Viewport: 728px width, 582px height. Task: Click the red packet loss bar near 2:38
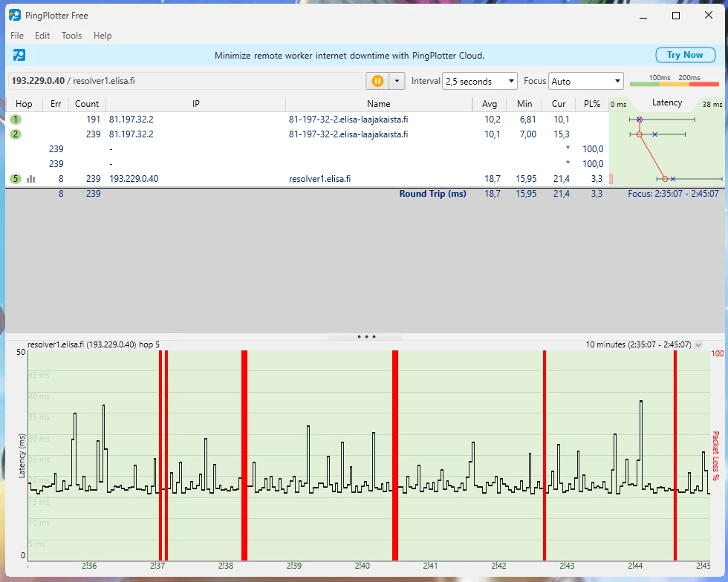tap(244, 455)
